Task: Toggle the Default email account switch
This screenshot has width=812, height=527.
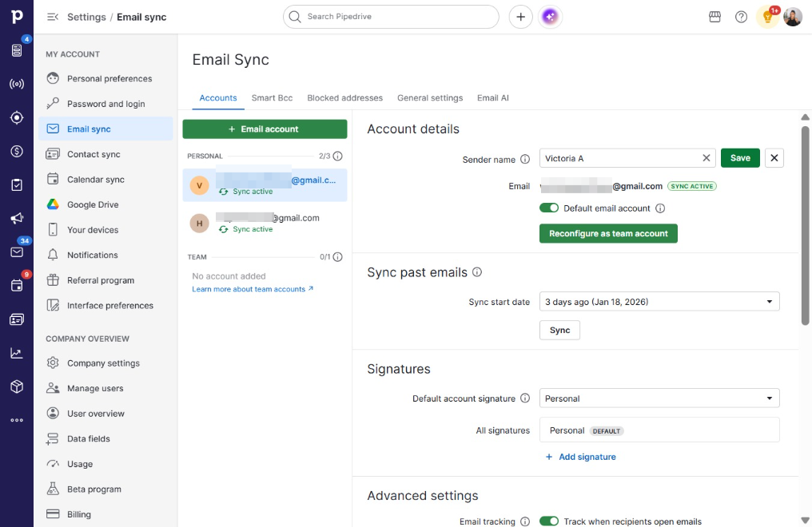Action: pos(549,208)
